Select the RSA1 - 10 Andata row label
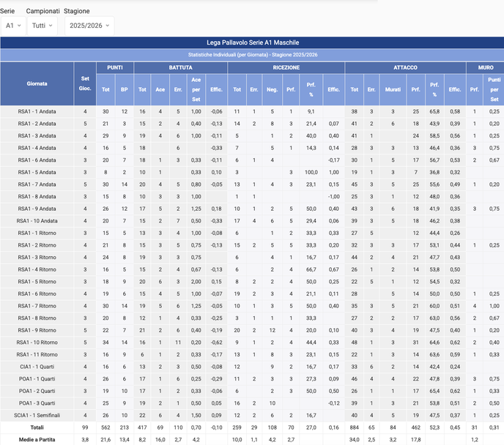504x445 pixels. 37,220
